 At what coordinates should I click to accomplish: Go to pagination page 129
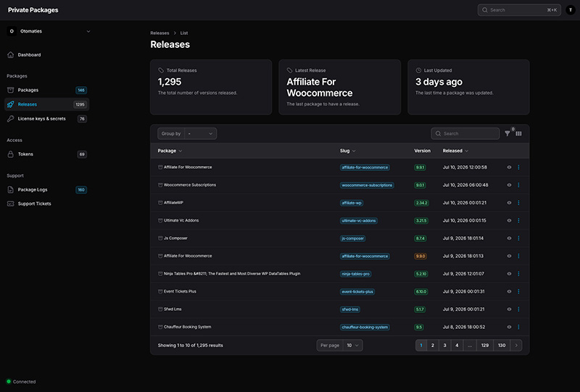(x=485, y=346)
